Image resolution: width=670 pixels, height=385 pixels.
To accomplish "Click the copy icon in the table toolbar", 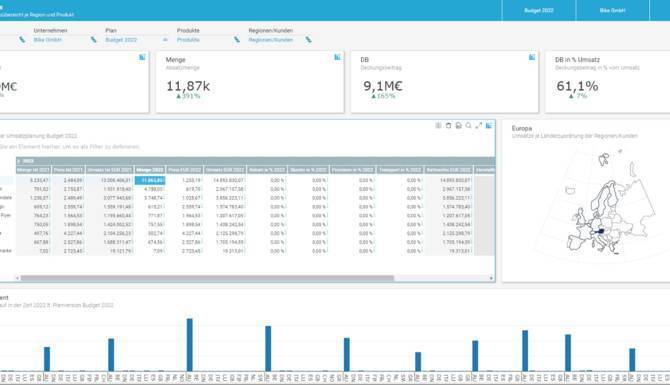I will click(448, 125).
